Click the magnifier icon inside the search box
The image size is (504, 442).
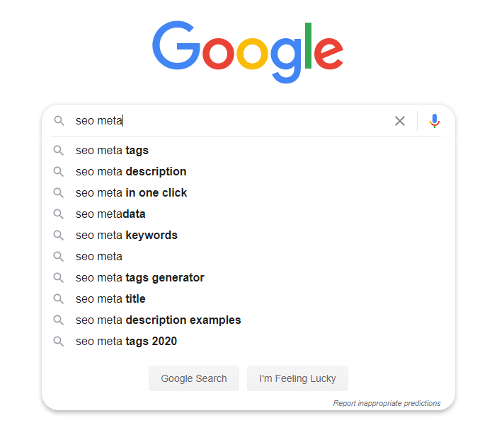click(59, 121)
